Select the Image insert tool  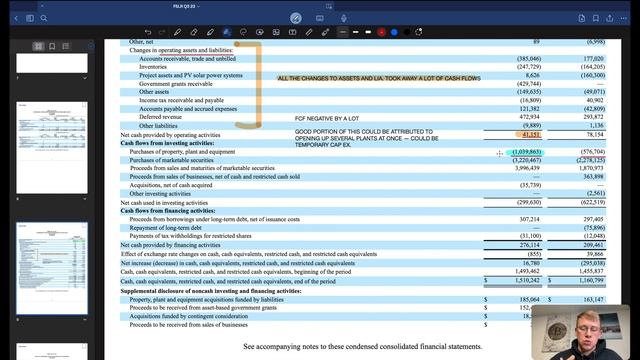(x=276, y=32)
